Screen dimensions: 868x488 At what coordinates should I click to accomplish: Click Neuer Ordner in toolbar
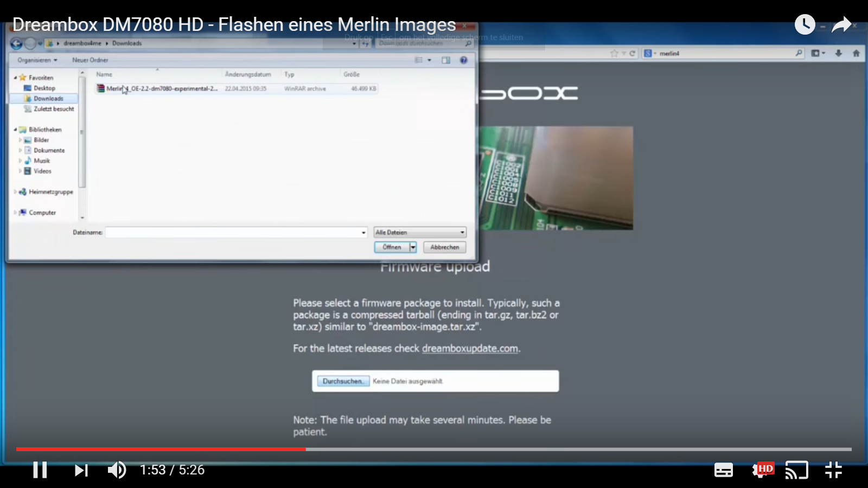[90, 60]
